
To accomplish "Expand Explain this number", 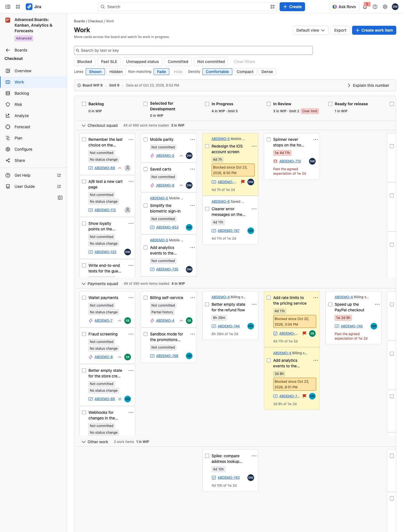I will coord(368,85).
